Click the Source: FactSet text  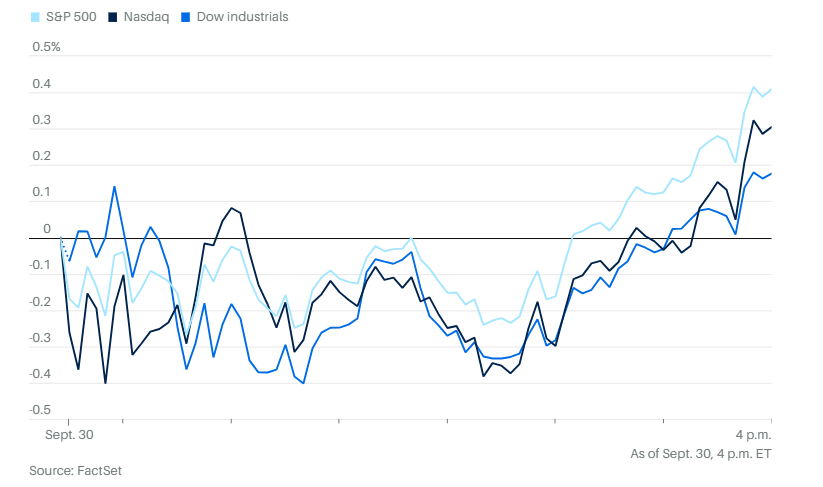tap(75, 470)
